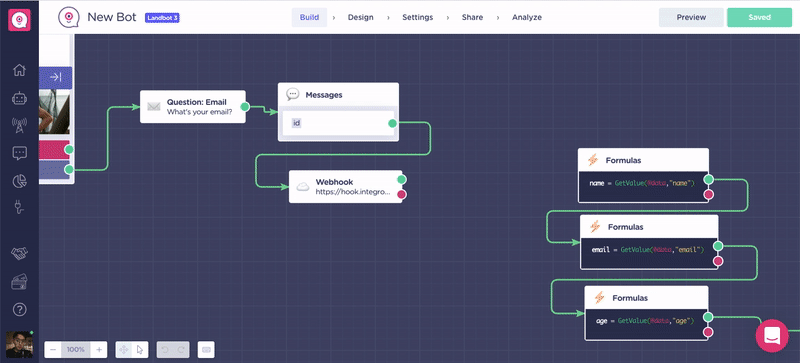Open Analytics pie chart icon in sidebar
This screenshot has height=363, width=800.
[x=19, y=181]
